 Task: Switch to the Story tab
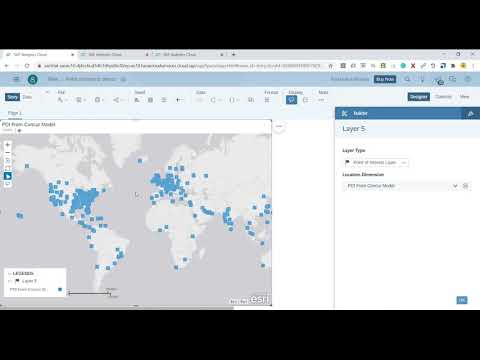(12, 97)
